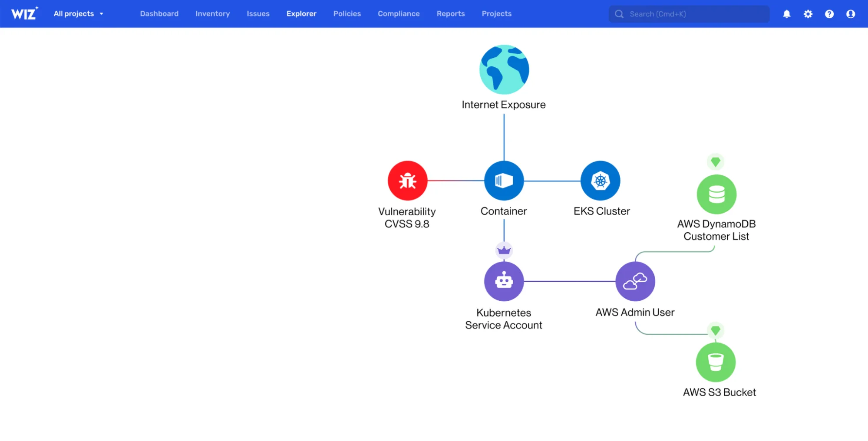
Task: Switch to the Issues tab
Action: [x=258, y=14]
